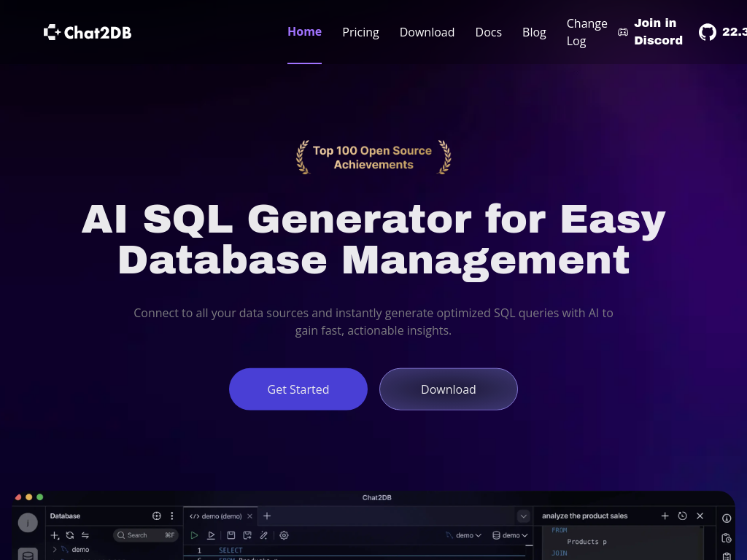Open the Pricing page
This screenshot has height=560, width=747.
point(360,32)
